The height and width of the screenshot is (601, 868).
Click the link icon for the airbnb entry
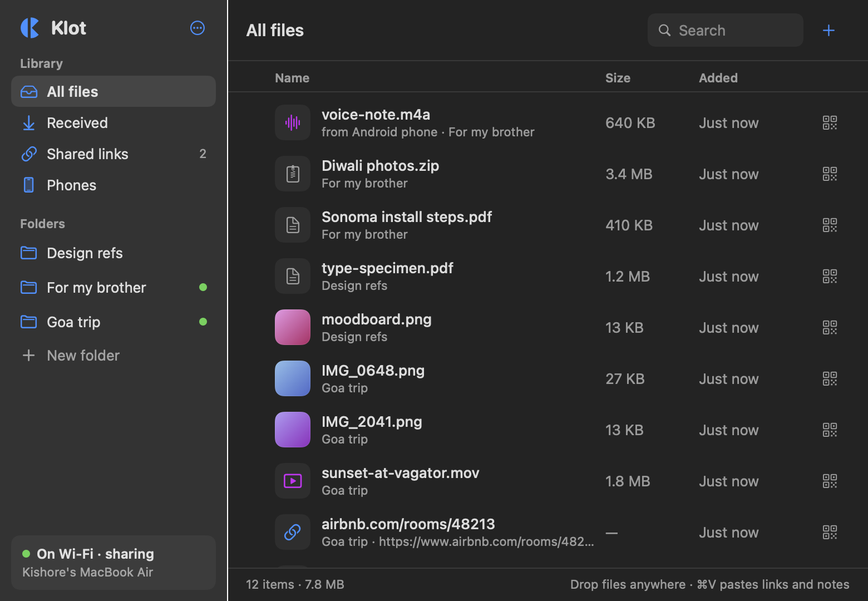pyautogui.click(x=293, y=532)
